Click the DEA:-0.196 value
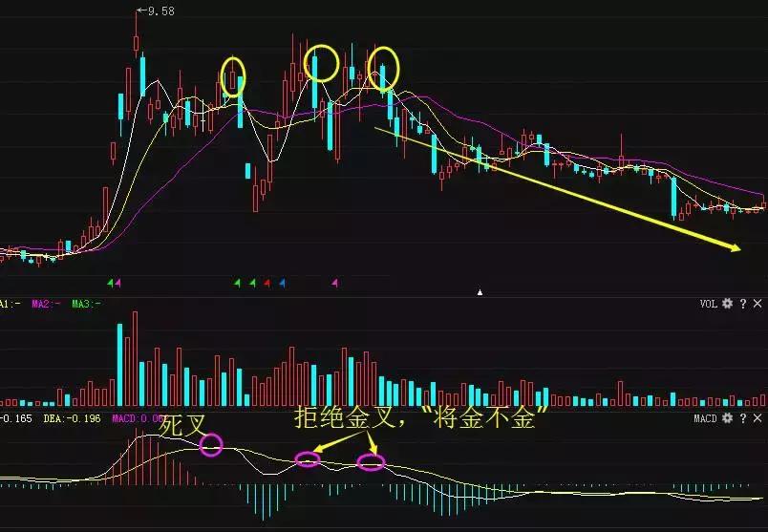 point(72,418)
